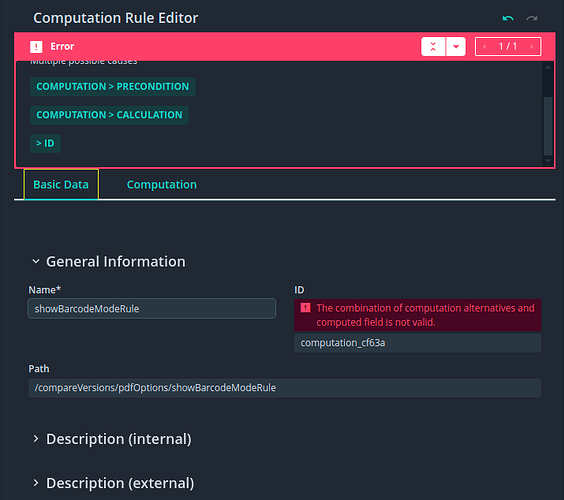
Task: Jump to Computation > Precondition cause
Action: (113, 87)
